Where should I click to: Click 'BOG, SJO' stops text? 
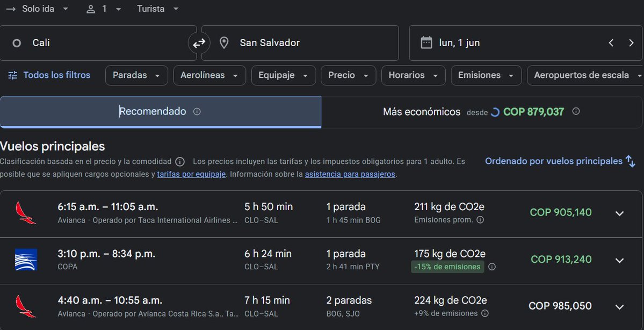pyautogui.click(x=343, y=313)
